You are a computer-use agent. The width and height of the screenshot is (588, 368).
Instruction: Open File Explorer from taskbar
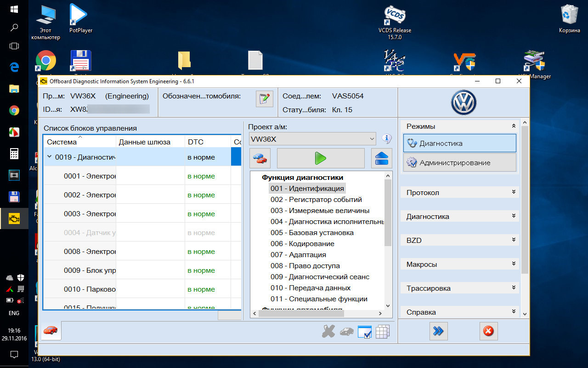[x=14, y=89]
